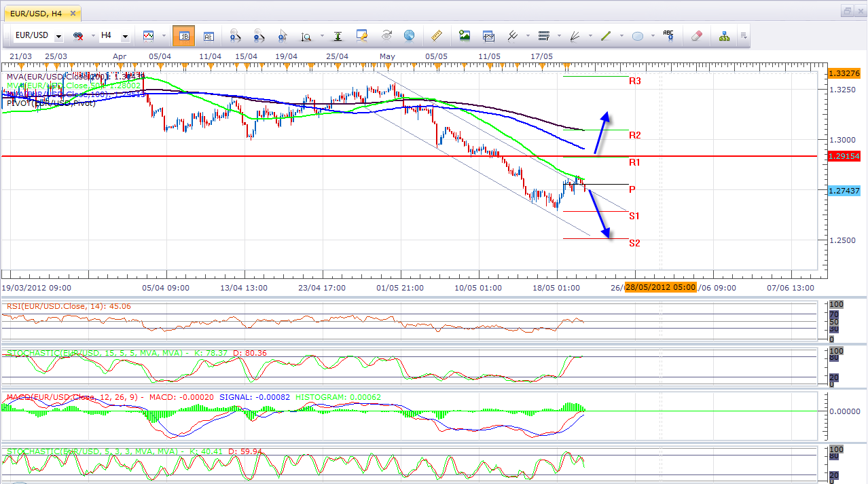Click the STOCHASTIC 5, 3, 3 indicator label
The image size is (868, 484).
coord(134,451)
